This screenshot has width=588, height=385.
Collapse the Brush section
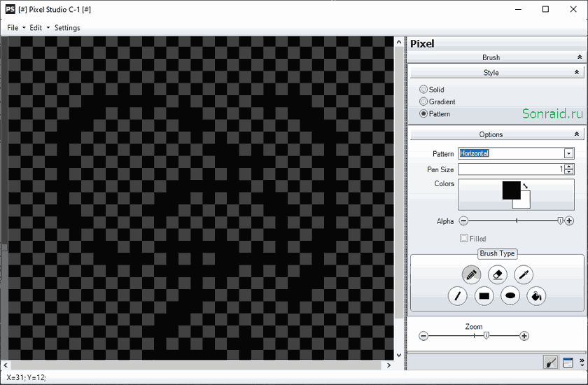tap(580, 57)
